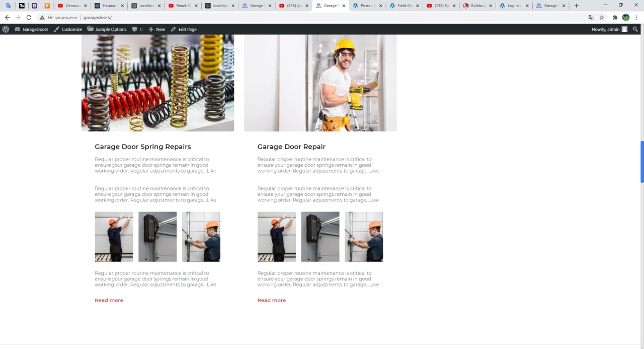Viewport: 644px width, 349px height.
Task: Open the 'Garage Door Spring Repairs' heading
Action: (x=143, y=147)
